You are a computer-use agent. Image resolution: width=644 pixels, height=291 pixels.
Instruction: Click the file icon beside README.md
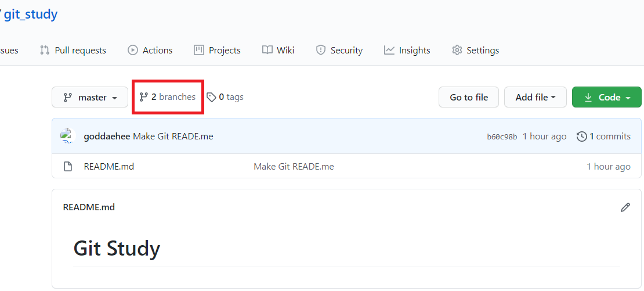(68, 167)
